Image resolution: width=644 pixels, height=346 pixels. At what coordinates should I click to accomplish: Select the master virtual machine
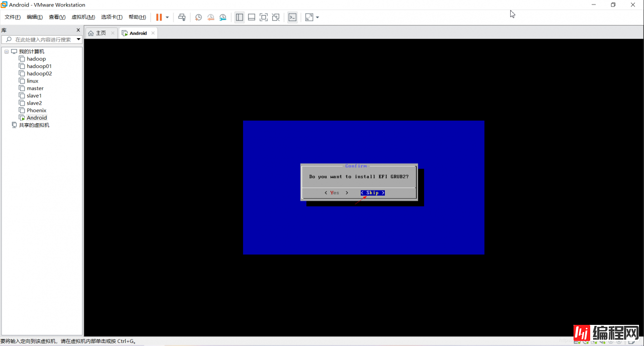tap(35, 88)
